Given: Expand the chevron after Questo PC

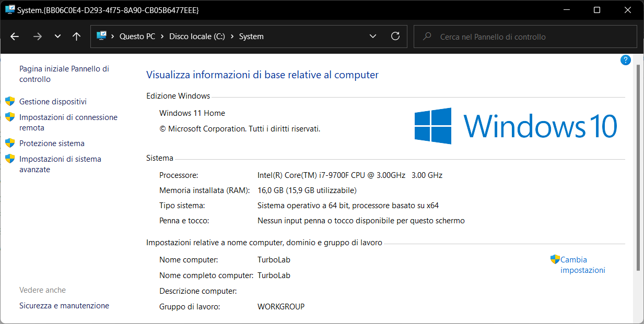Looking at the screenshot, I should 162,37.
